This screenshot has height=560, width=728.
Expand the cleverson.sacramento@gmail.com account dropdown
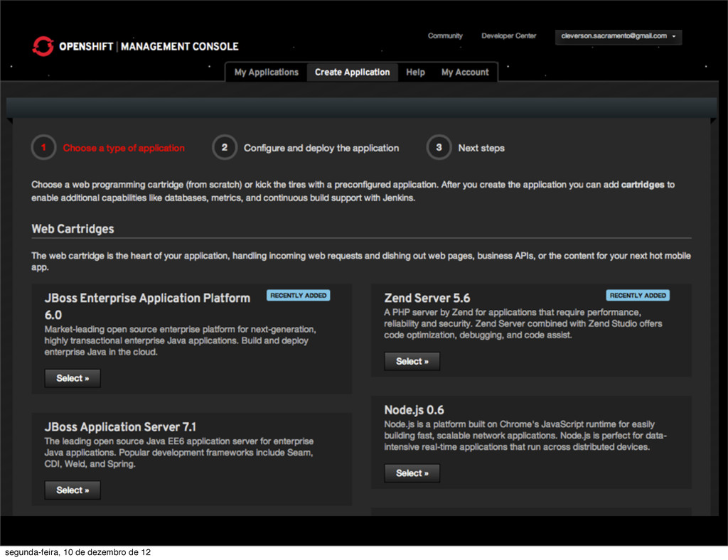(x=619, y=37)
